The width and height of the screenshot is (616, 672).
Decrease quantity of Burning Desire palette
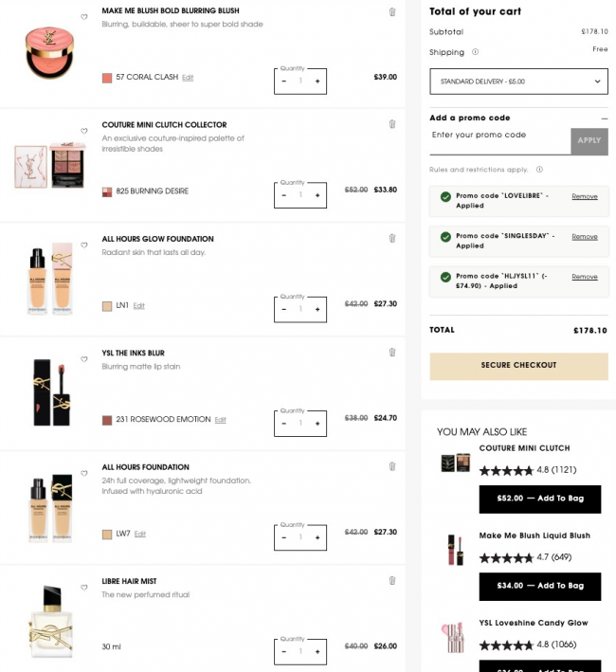(283, 195)
